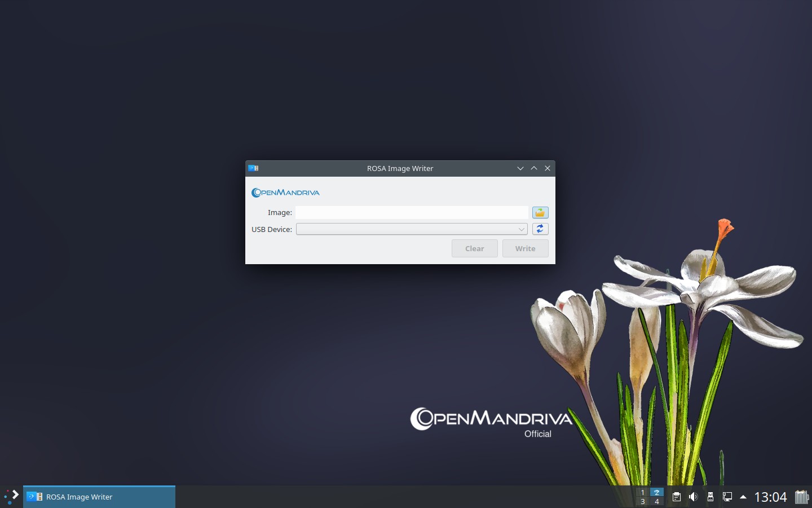The width and height of the screenshot is (812, 508).
Task: Refresh the USB device list
Action: pyautogui.click(x=540, y=229)
